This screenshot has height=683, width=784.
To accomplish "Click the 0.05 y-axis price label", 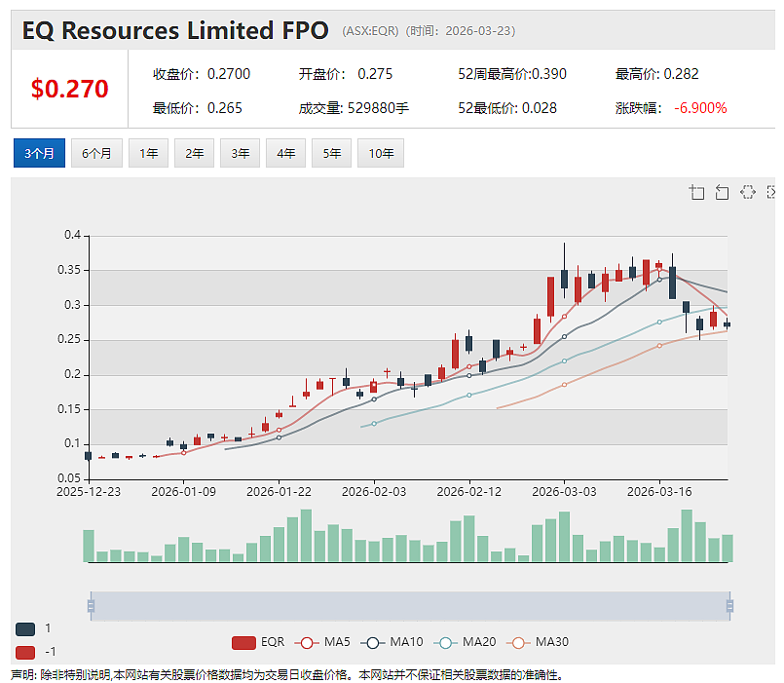I will point(69,478).
